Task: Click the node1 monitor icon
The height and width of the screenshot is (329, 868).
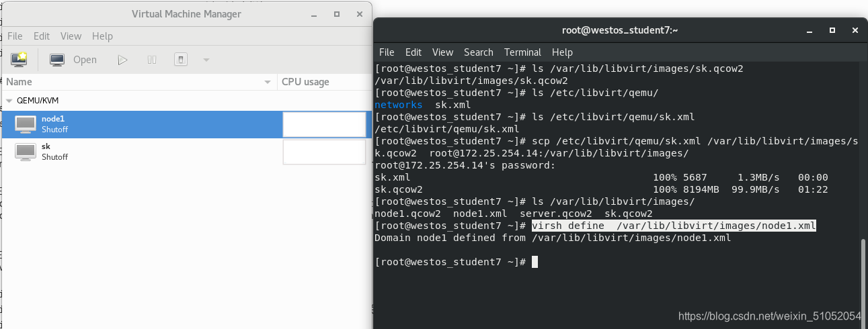Action: click(26, 124)
